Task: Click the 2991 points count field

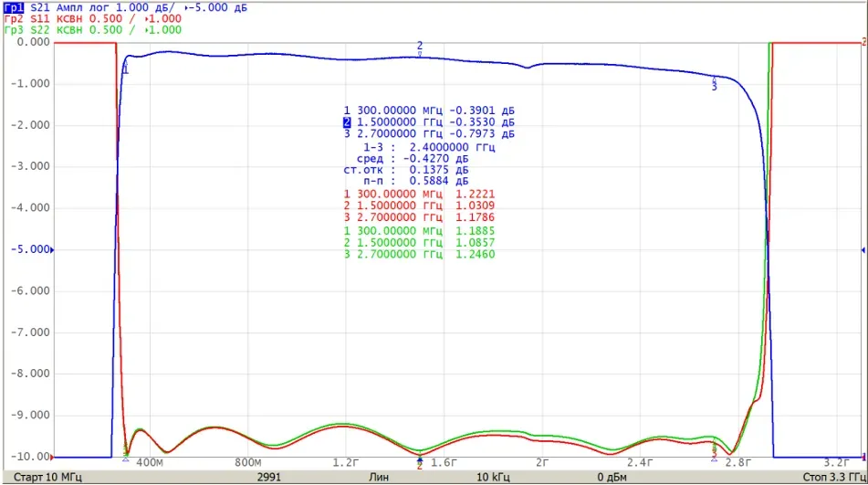Action: pyautogui.click(x=269, y=478)
